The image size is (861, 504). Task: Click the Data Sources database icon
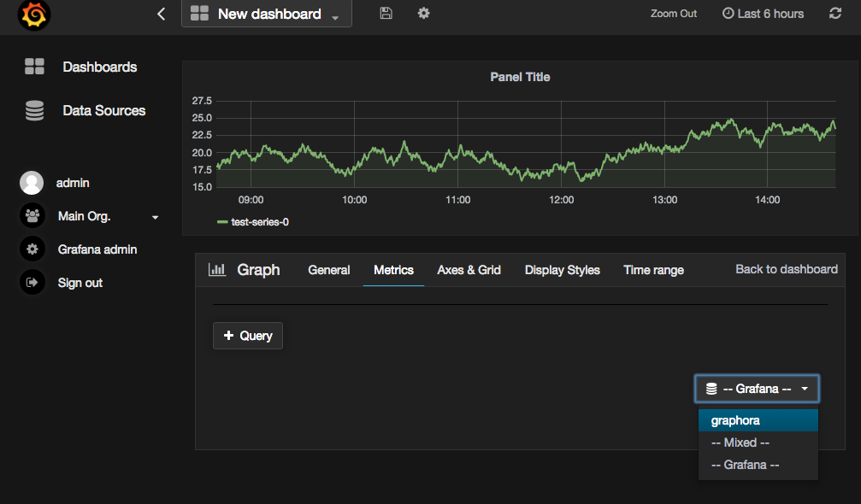pos(34,111)
